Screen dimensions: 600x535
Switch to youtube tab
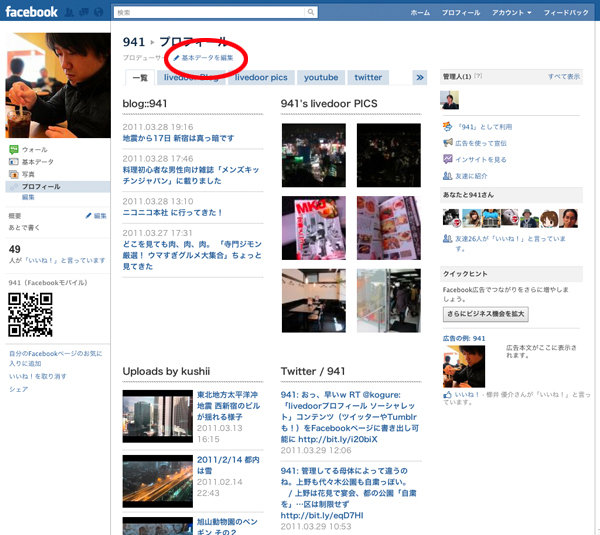click(x=321, y=78)
